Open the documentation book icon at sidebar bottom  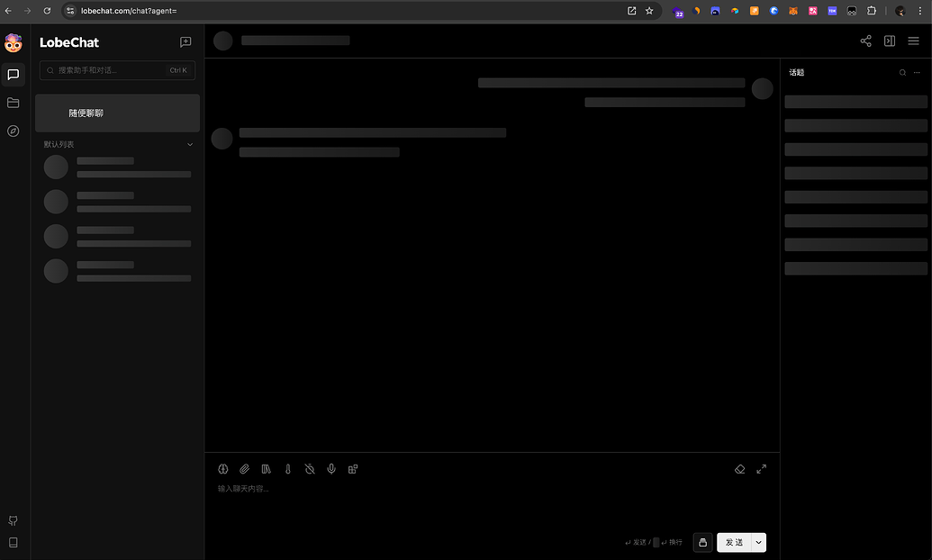point(14,542)
